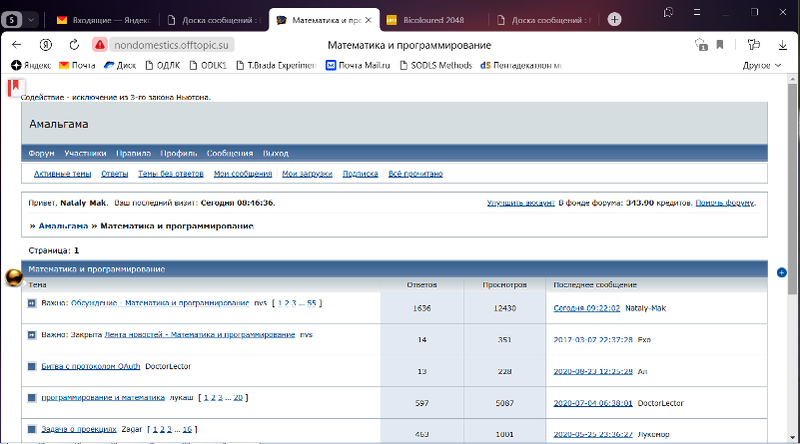Open the SODLS Methods bookmark

point(436,65)
